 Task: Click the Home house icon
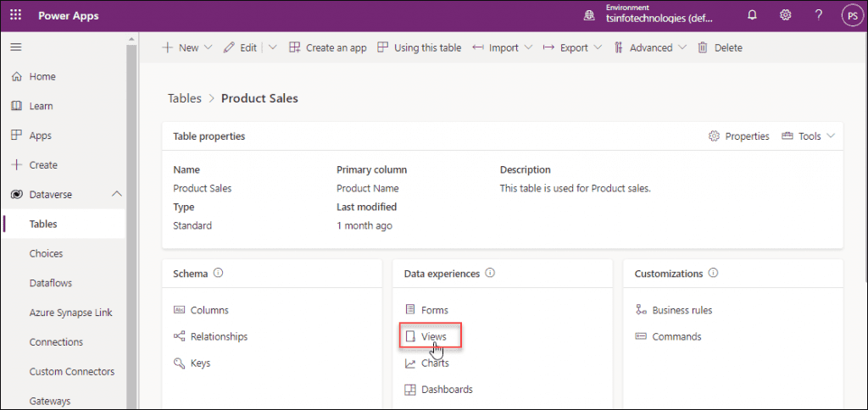[17, 76]
